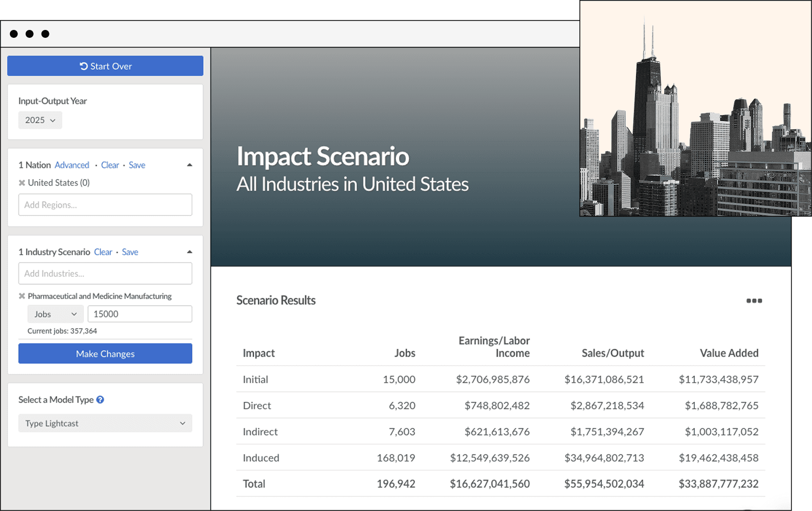The image size is (812, 511).
Task: Focus the Add Industries input field
Action: [105, 274]
